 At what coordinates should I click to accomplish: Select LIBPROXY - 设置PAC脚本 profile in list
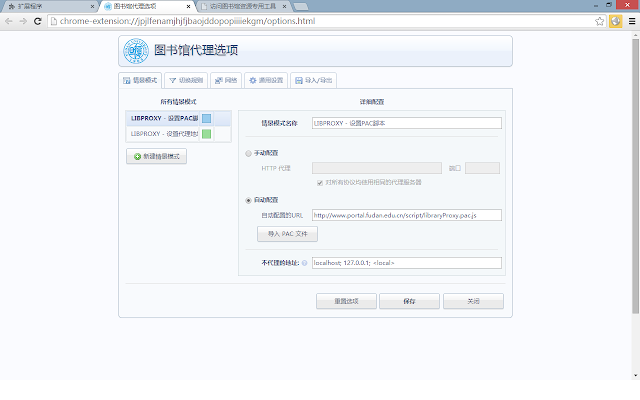[164, 118]
